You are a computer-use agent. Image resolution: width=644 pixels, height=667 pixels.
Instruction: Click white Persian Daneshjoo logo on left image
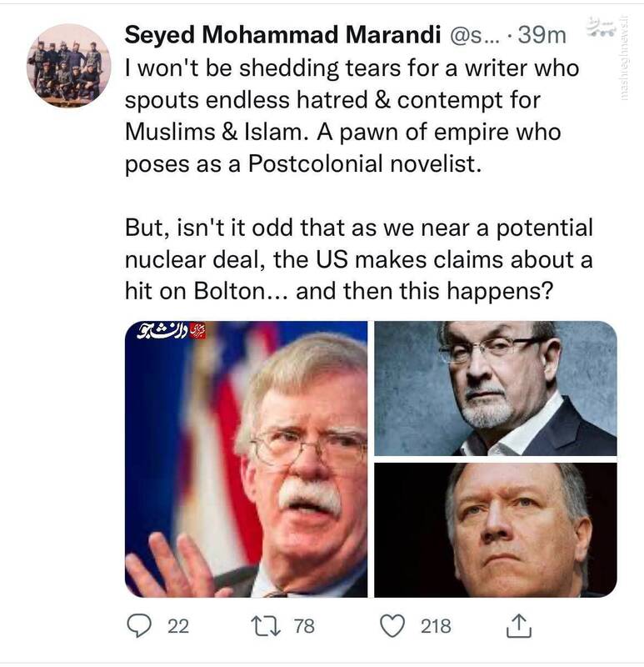(162, 332)
